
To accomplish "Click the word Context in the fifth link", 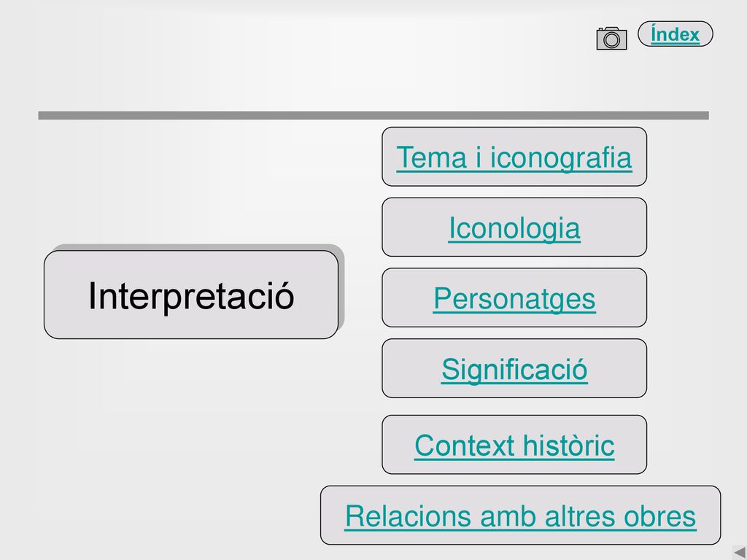I will (x=464, y=446).
